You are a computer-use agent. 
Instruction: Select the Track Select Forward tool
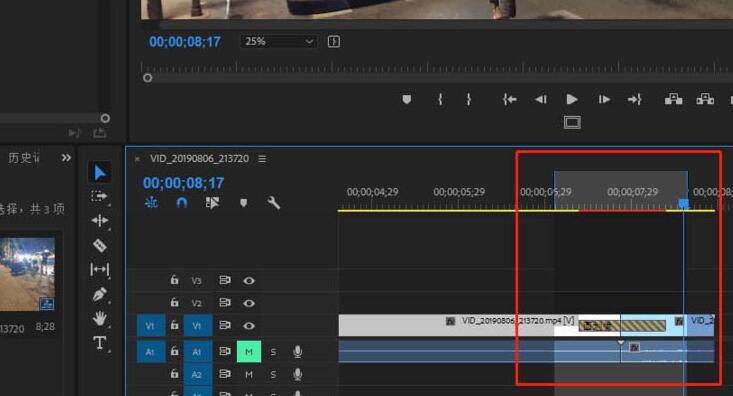tap(99, 196)
